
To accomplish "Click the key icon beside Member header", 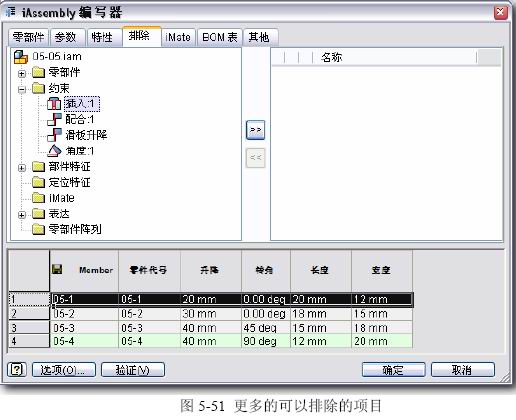I will point(57,269).
